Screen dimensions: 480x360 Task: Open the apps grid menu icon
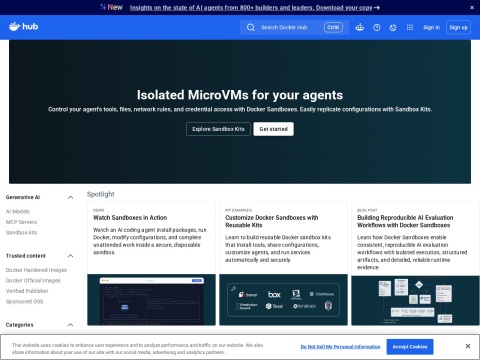click(410, 27)
